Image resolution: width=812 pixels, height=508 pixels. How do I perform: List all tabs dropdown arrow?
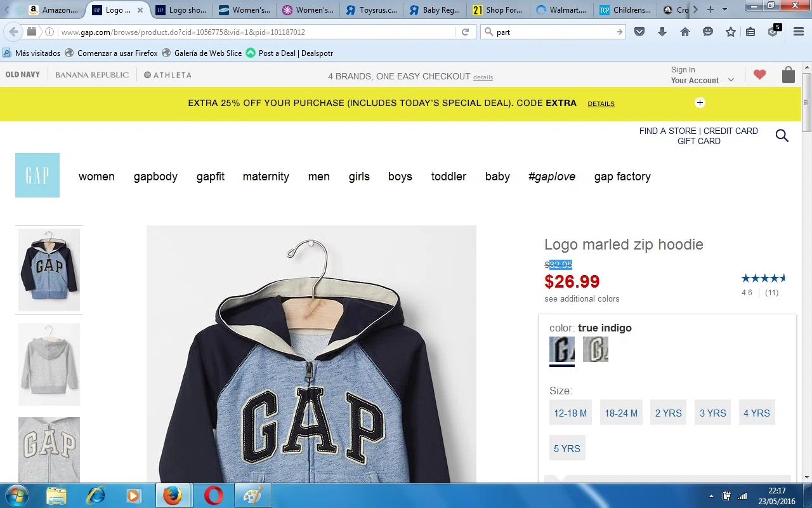(x=724, y=10)
